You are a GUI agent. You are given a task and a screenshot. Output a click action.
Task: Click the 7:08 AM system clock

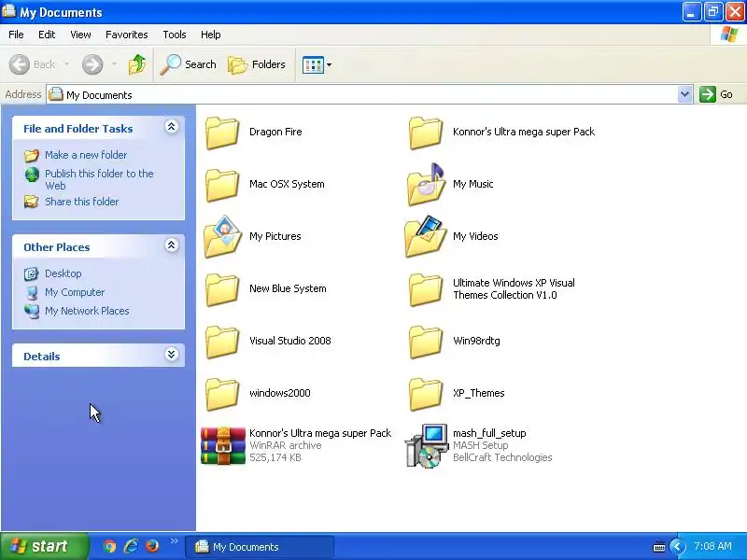tap(712, 546)
